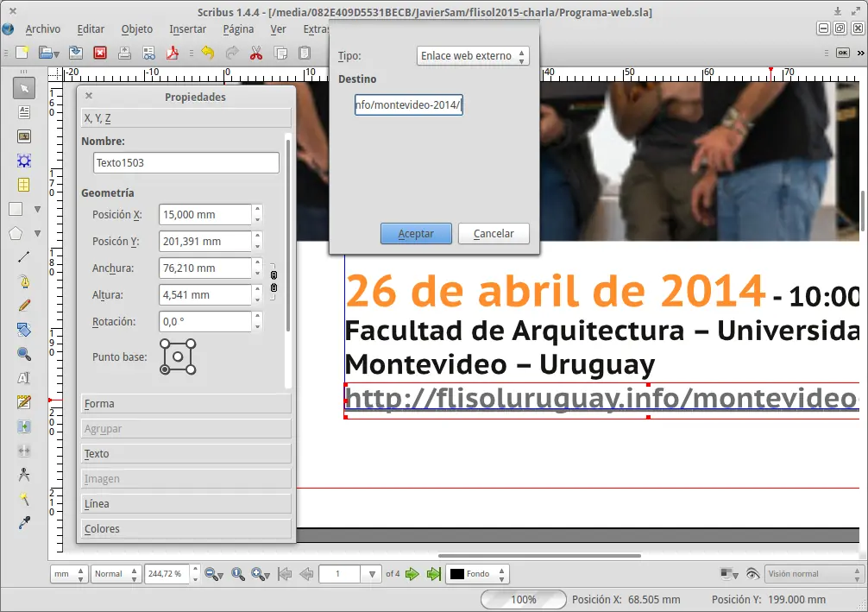Select the Eye Dropper tool
The height and width of the screenshot is (612, 868).
coord(24,523)
